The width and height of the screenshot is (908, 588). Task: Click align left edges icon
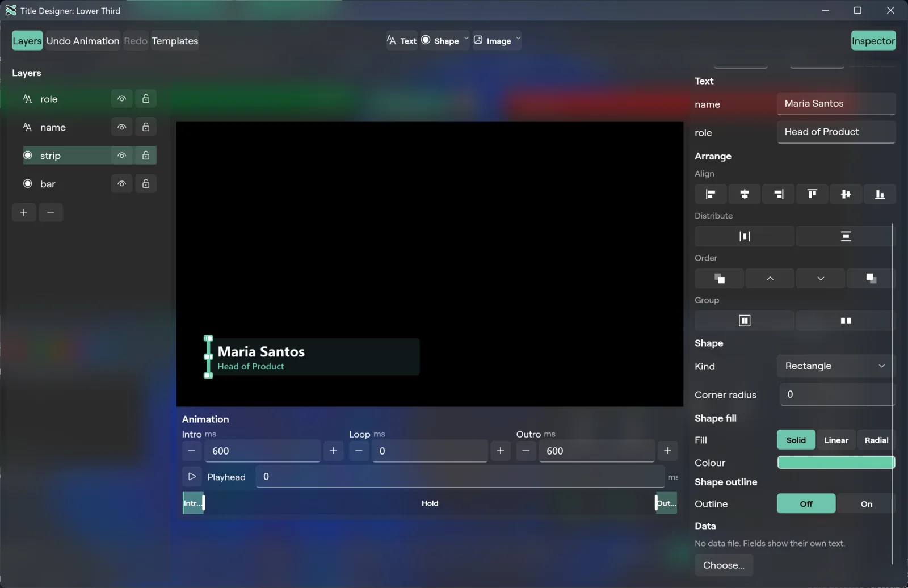pyautogui.click(x=711, y=194)
